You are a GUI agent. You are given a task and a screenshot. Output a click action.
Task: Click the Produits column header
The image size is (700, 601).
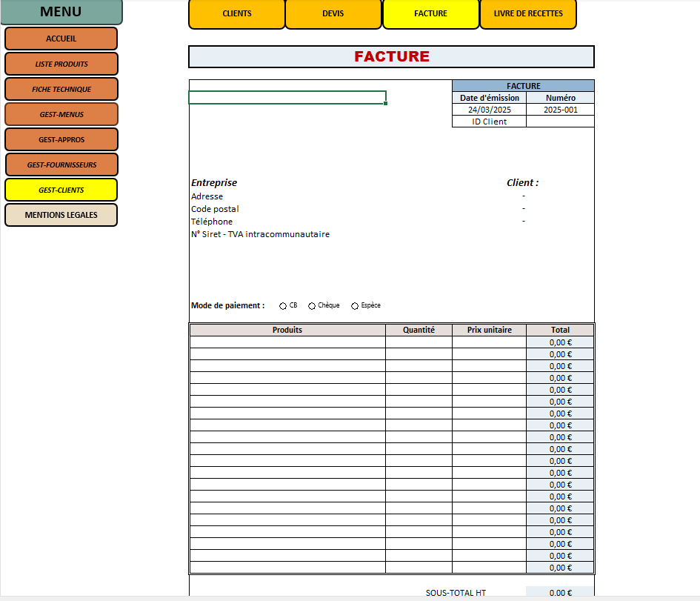[x=287, y=330]
